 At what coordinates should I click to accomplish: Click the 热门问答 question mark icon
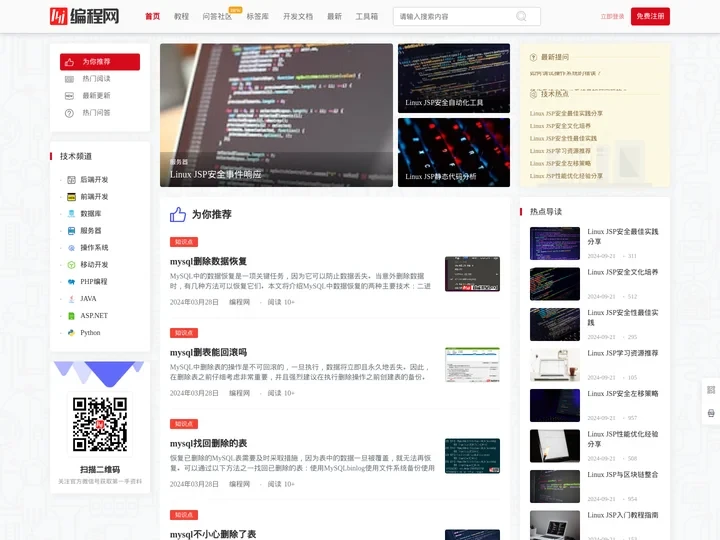click(x=69, y=113)
